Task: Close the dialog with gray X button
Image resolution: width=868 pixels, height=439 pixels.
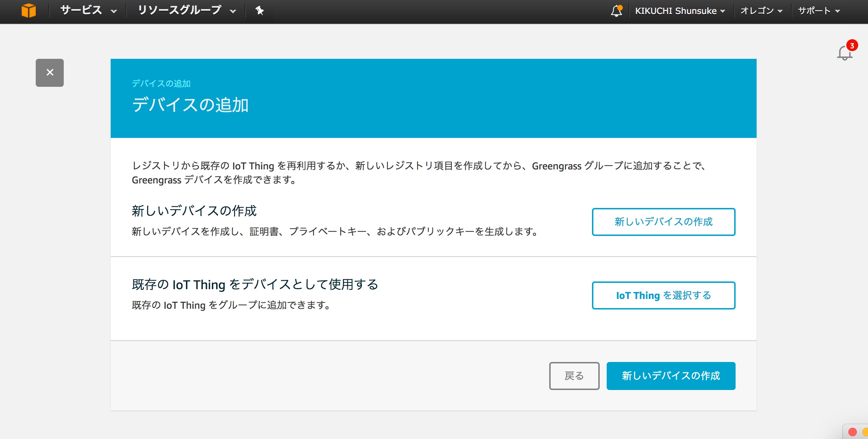Action: [50, 73]
